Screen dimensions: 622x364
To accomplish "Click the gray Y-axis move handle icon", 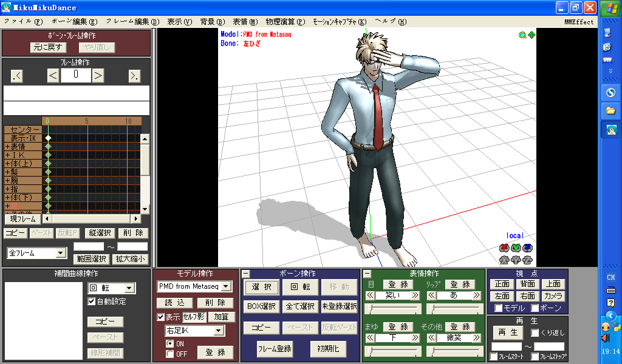I will tap(516, 260).
